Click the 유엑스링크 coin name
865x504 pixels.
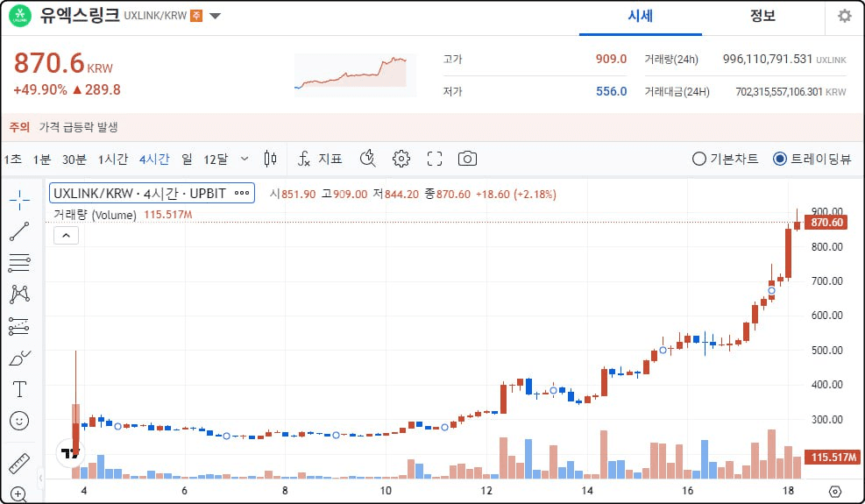click(80, 15)
